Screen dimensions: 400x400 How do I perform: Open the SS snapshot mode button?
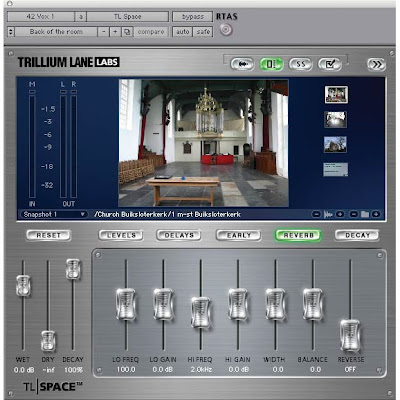click(x=300, y=64)
